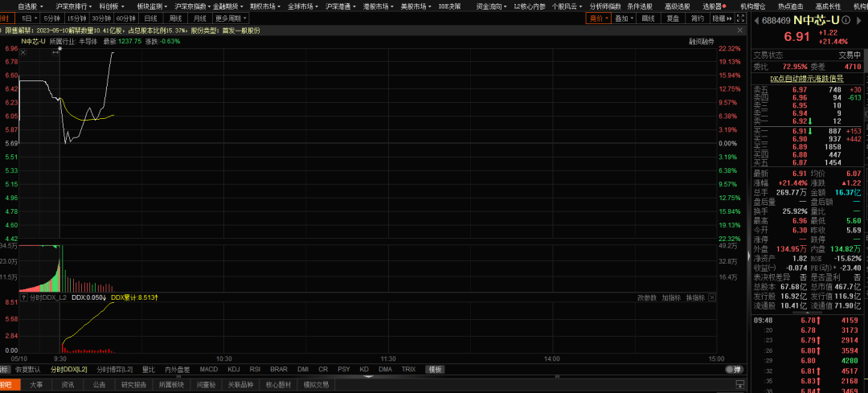This screenshot has width=868, height=393.
Task: Select the KDJ indicator tab
Action: point(234,369)
